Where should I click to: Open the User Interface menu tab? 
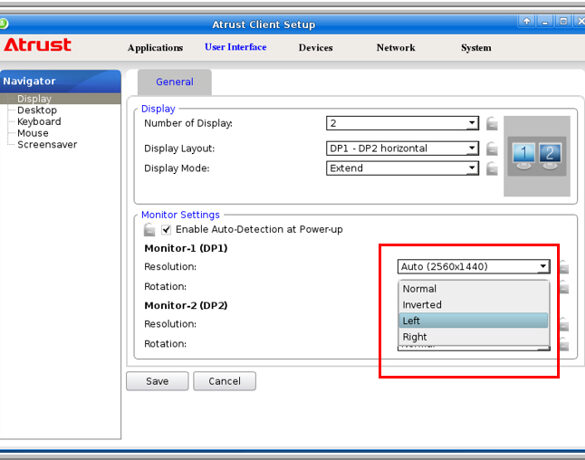(x=235, y=47)
